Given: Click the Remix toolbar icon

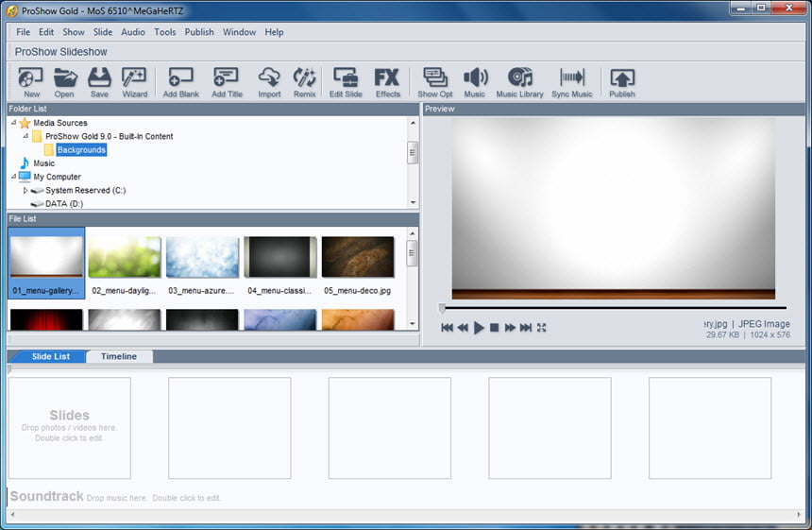Looking at the screenshot, I should 304,82.
